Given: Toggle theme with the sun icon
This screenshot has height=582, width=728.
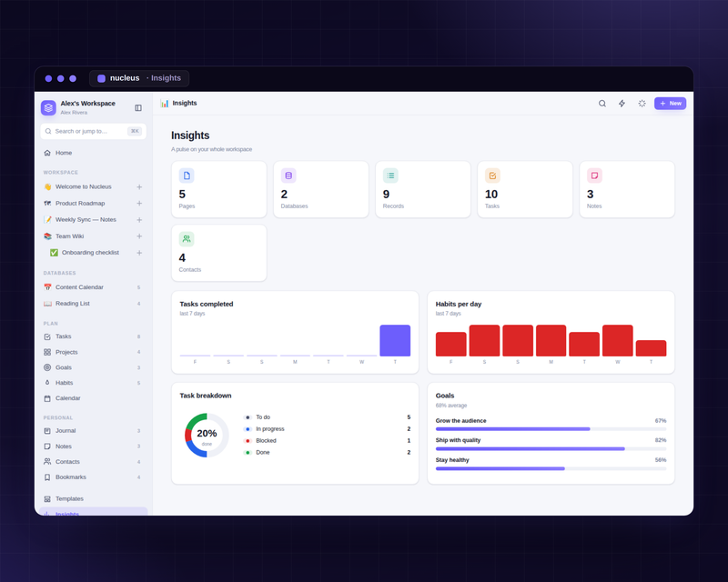Looking at the screenshot, I should coord(642,104).
